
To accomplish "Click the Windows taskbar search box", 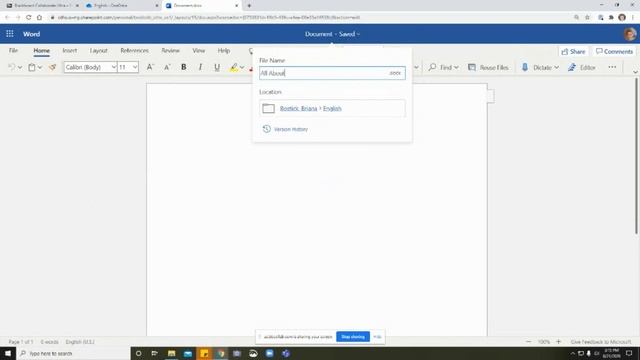I will click(x=73, y=353).
